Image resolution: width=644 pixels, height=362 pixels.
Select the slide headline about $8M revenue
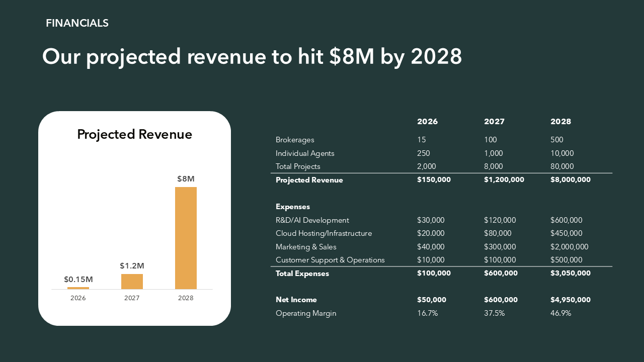tap(252, 57)
